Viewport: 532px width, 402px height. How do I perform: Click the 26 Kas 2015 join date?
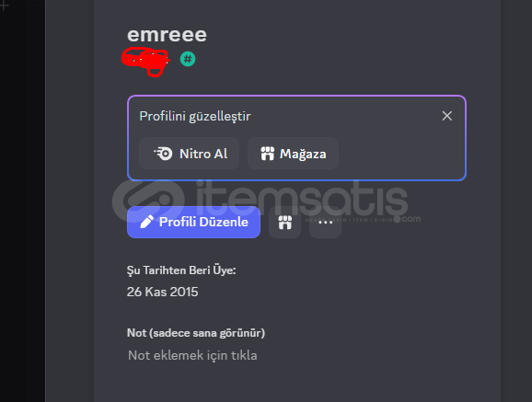coord(162,292)
